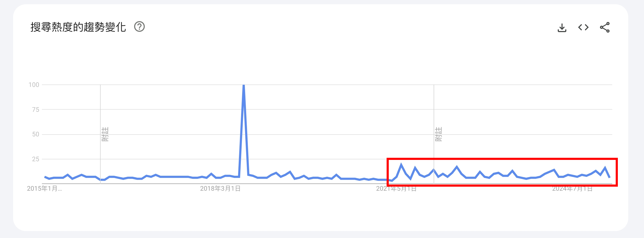The width and height of the screenshot is (644, 238).
Task: Click the 2015年1月 x-axis label
Action: point(44,189)
